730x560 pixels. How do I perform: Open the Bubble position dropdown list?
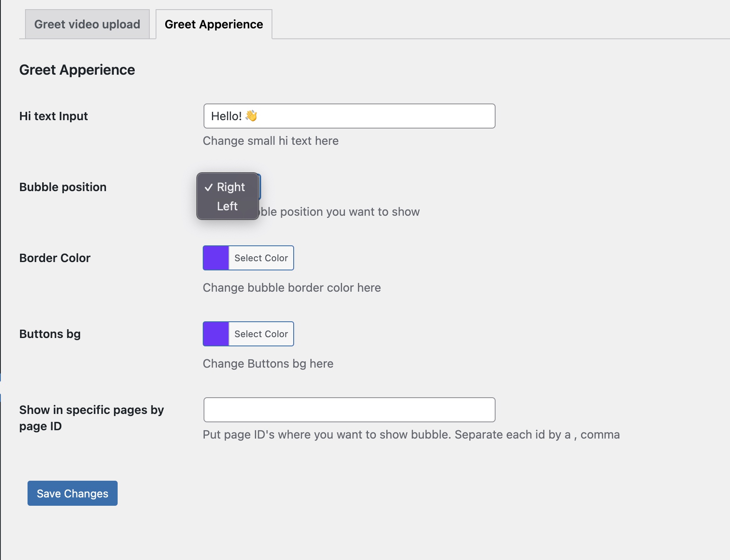(227, 187)
